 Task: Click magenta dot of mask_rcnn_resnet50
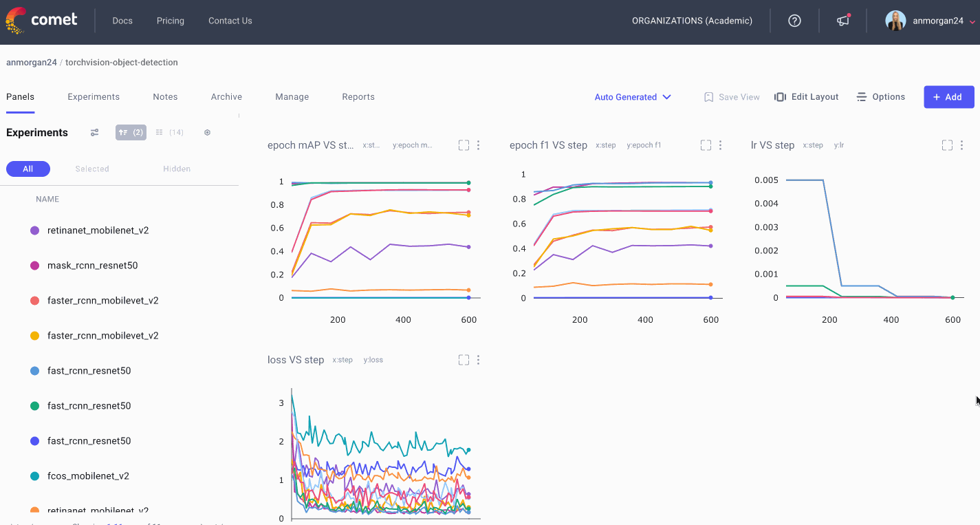tap(35, 266)
